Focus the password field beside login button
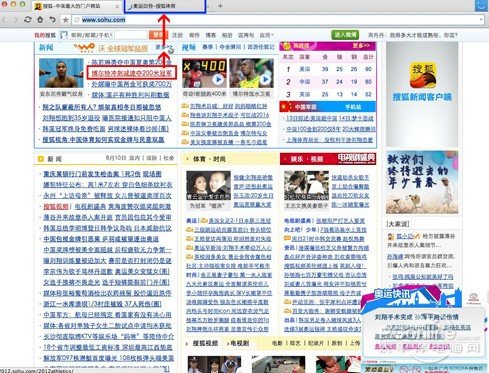This screenshot has height=373, width=489. click(131, 35)
